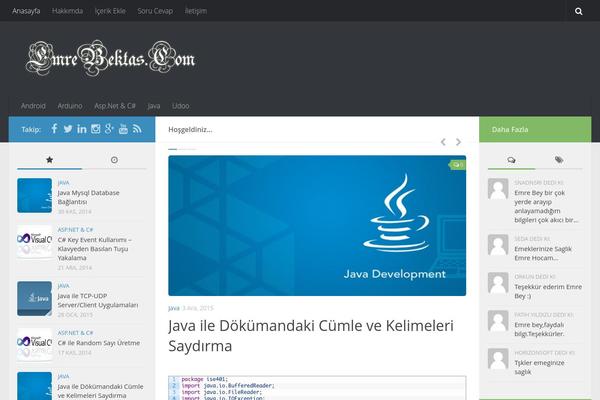Open comment Emeklerinize Sağlık Emre Hocam
The height and width of the screenshot is (400, 600).
pos(543,253)
